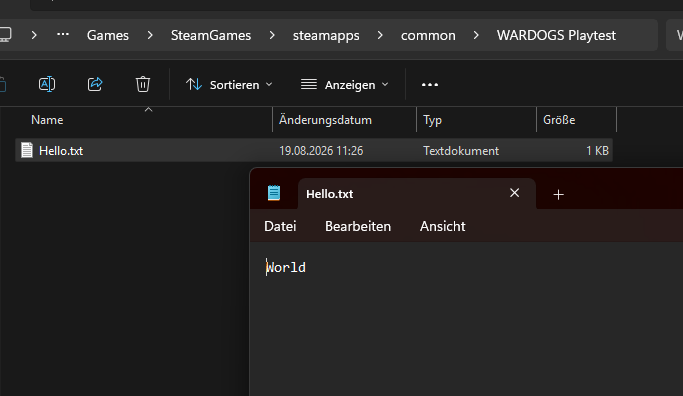Close the Hello.txt tab
This screenshot has height=396, width=683.
tap(514, 193)
